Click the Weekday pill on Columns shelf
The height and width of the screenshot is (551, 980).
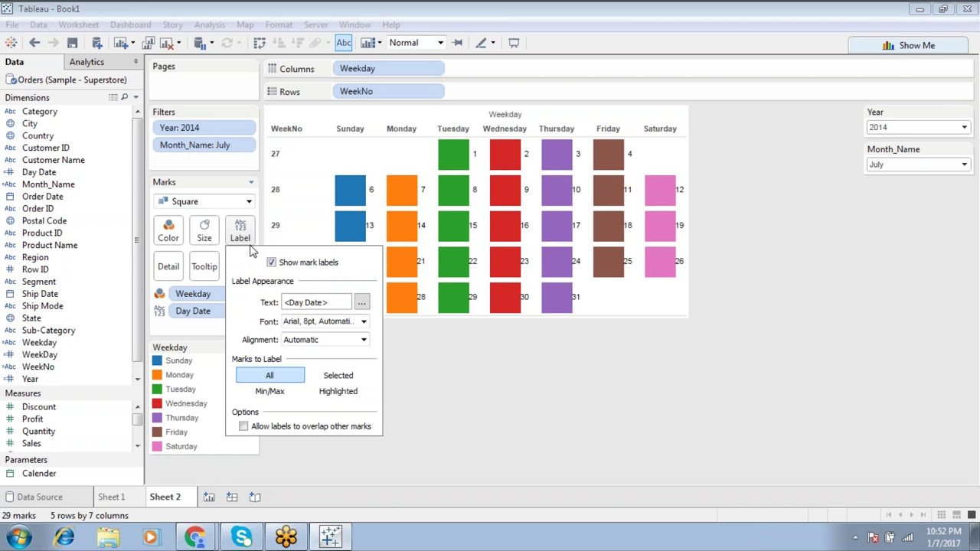388,69
